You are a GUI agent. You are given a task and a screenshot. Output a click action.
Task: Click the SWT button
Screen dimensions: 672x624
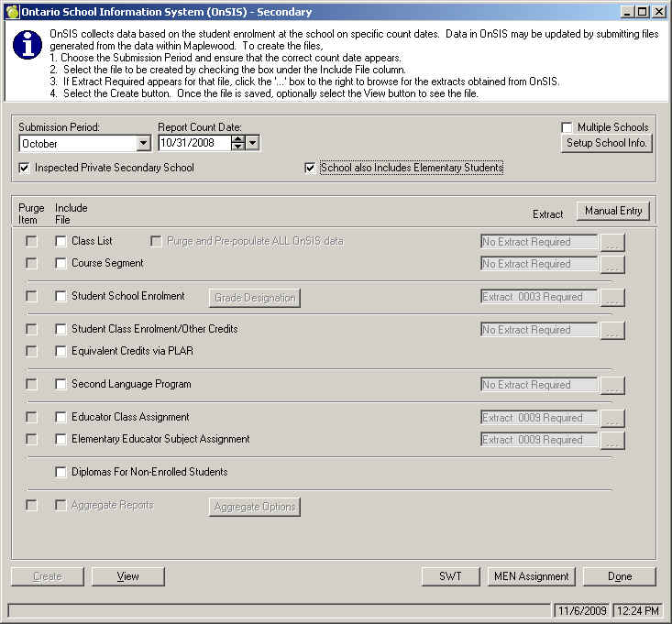click(x=451, y=576)
